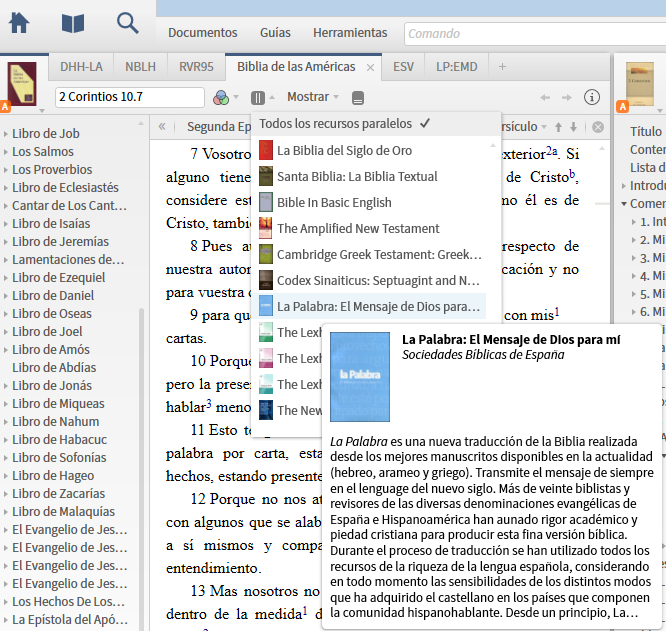Click the Biblia de las Américas cover icon
The image size is (666, 631).
(x=22, y=84)
